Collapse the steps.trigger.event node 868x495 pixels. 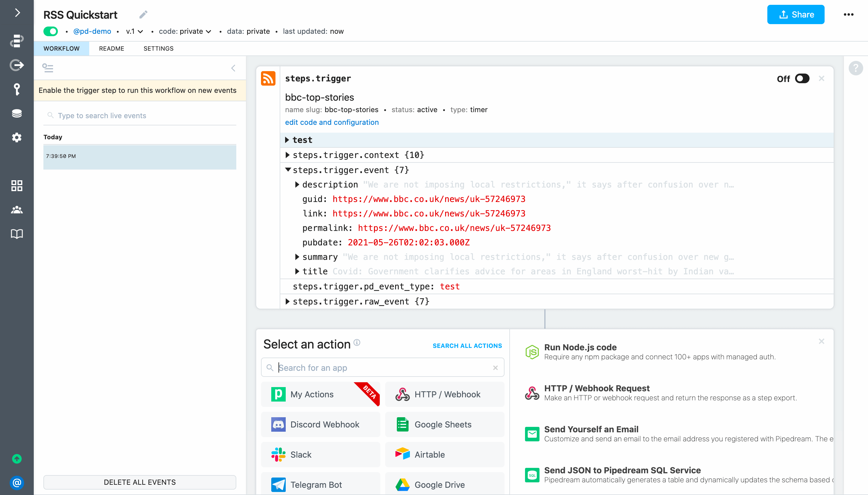[288, 170]
